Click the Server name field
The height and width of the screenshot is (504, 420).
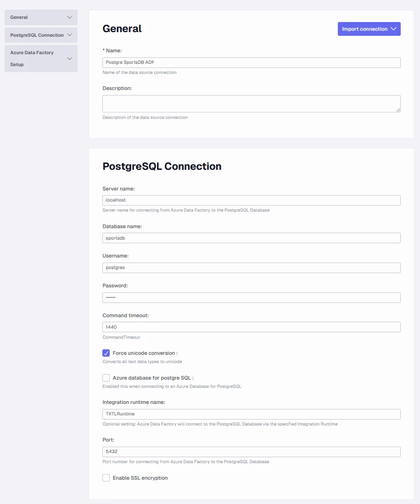251,200
